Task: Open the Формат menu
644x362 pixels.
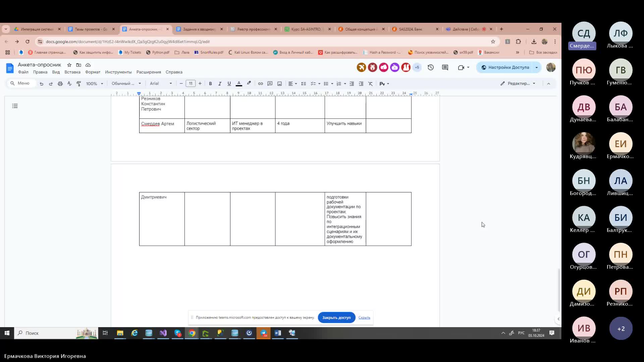Action: (x=93, y=72)
